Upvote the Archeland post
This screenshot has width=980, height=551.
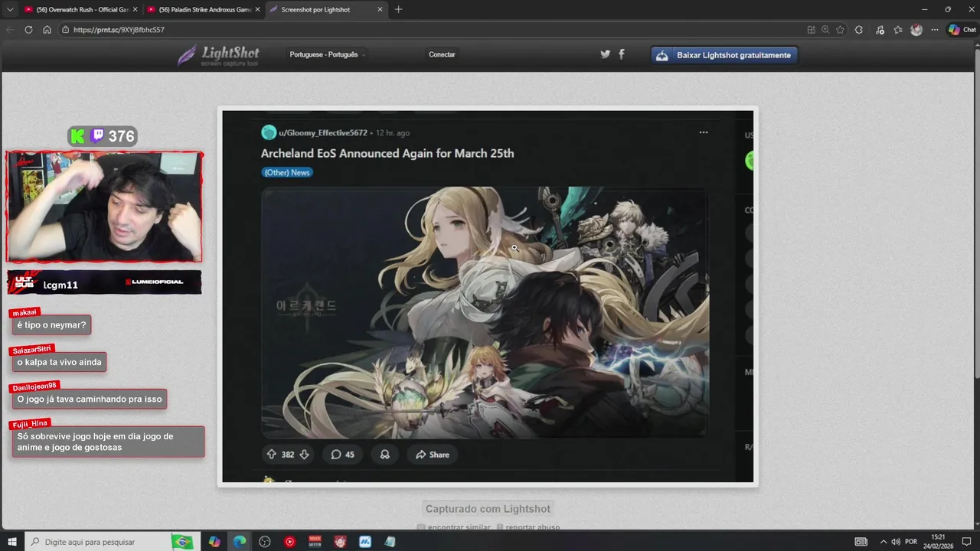pyautogui.click(x=271, y=455)
